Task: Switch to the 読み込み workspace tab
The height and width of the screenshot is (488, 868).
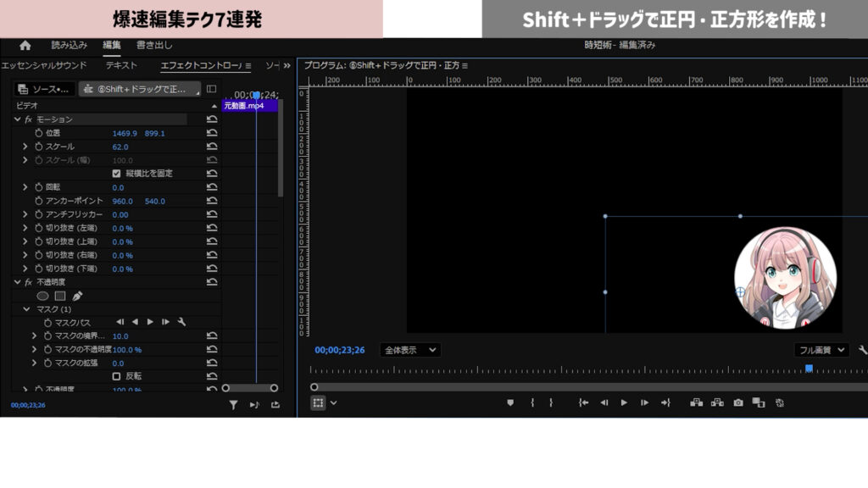Action: click(x=70, y=46)
